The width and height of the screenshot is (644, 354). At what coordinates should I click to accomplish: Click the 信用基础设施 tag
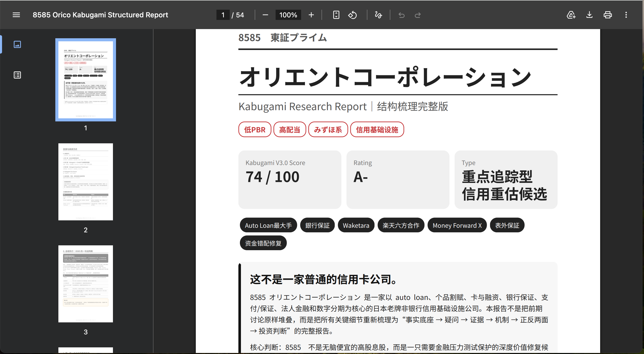tap(377, 130)
